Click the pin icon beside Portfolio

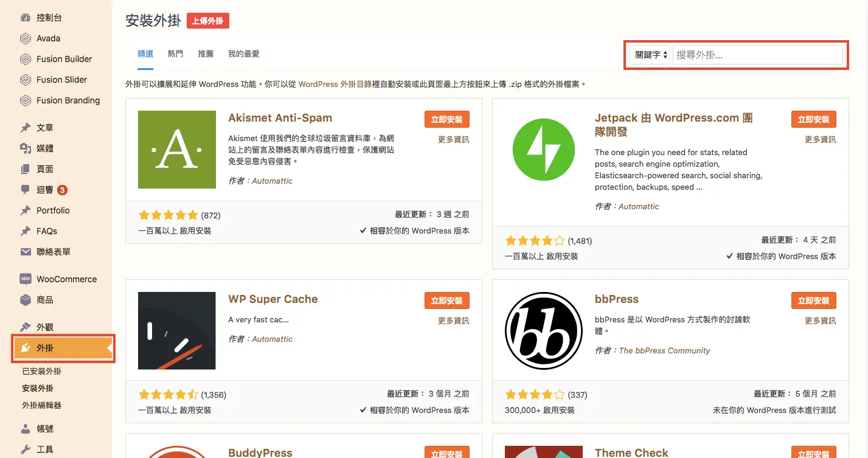(x=26, y=210)
